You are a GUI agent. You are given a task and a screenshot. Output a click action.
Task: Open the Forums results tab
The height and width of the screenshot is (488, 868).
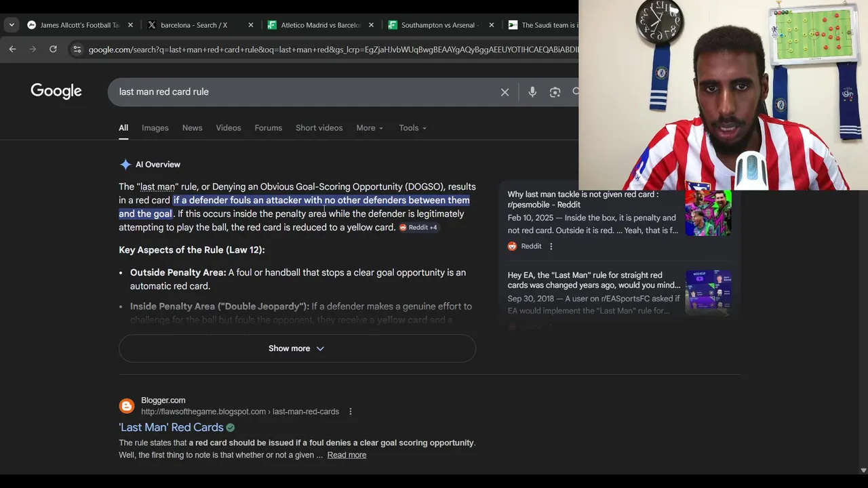pyautogui.click(x=269, y=127)
